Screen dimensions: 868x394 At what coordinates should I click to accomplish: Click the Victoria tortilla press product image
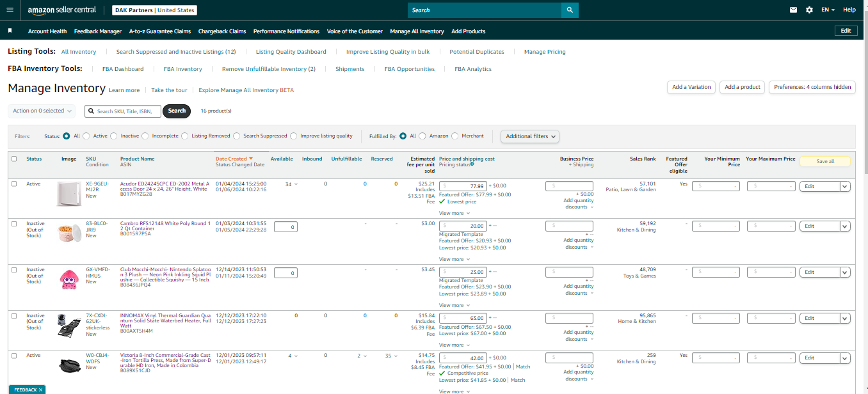tap(68, 365)
